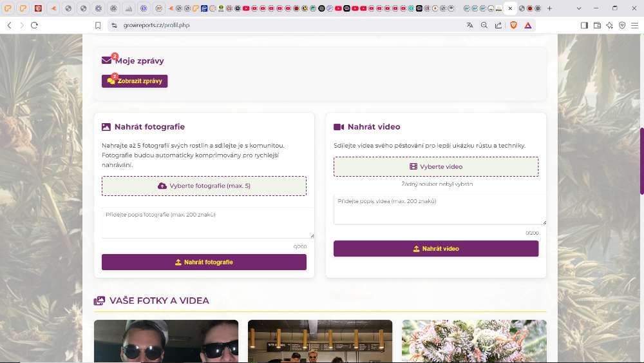
Task: Click Vyberte fotografie (max. 5) upload area
Action: (x=204, y=186)
